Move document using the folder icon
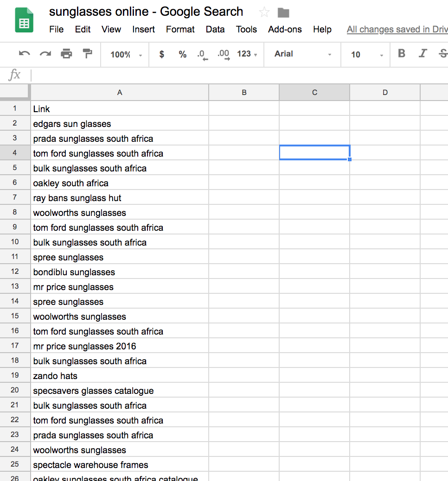Screen dimensions: 448x481 pos(283,13)
